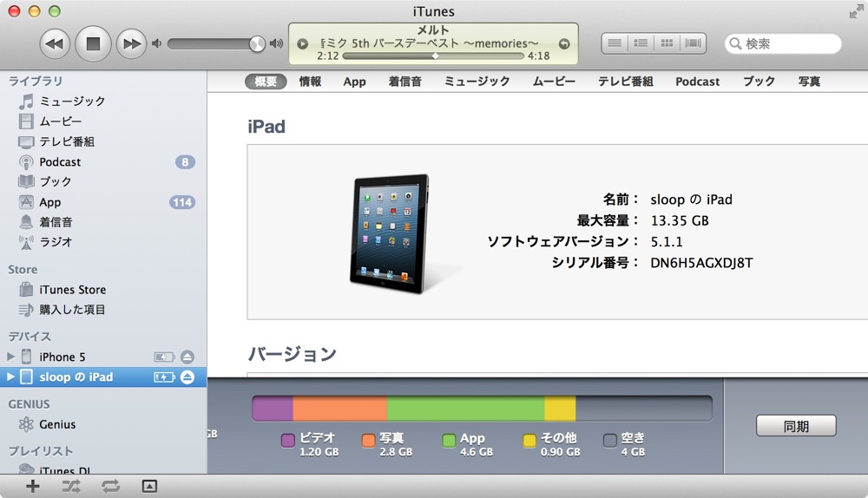The height and width of the screenshot is (498, 868).
Task: Click the rewind previous track button
Action: [x=54, y=43]
